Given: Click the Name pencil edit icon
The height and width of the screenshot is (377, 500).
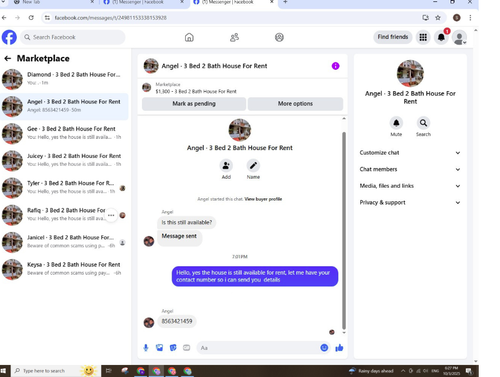Looking at the screenshot, I should tap(253, 165).
